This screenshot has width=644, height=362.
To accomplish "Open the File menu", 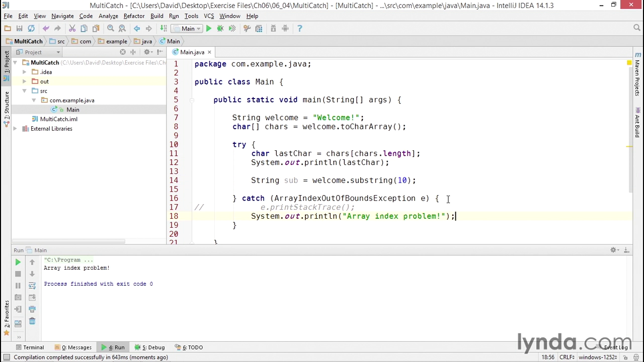I will coord(8,16).
